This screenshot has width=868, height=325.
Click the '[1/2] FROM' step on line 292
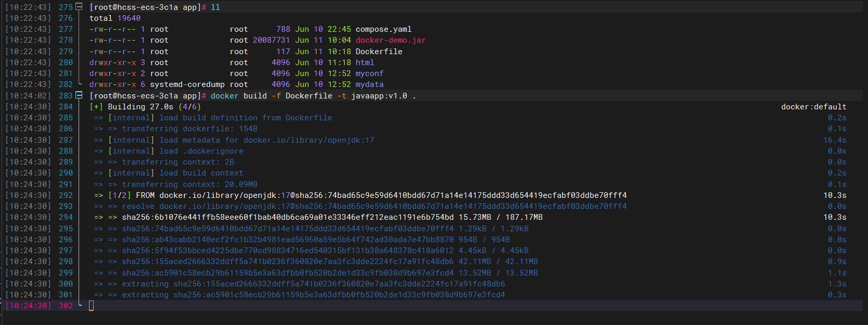pos(131,195)
